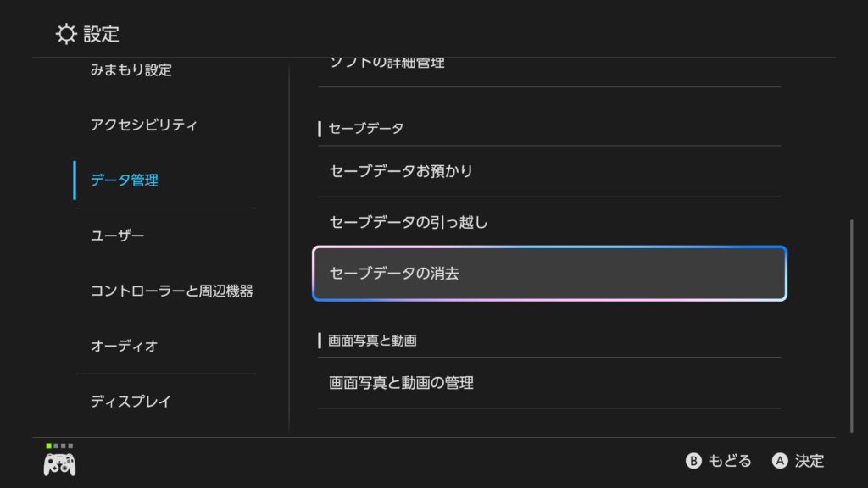
Task: Open みまもり設定 in the sidebar
Action: click(131, 70)
